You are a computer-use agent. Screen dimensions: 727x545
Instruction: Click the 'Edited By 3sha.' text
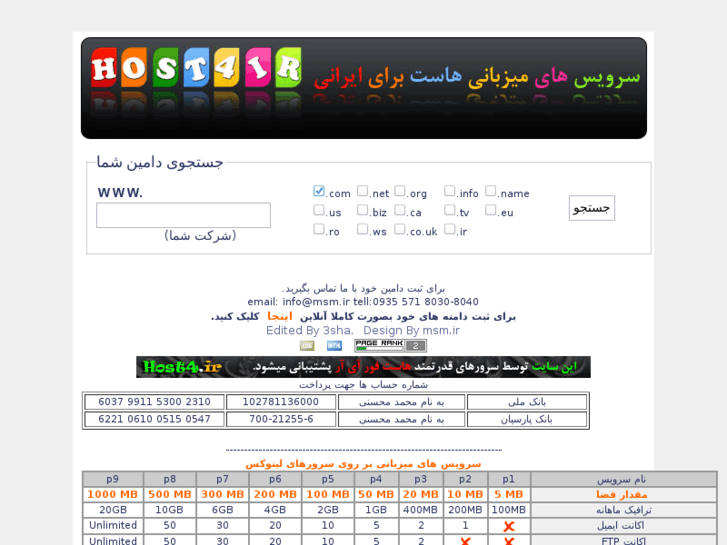[x=309, y=331]
